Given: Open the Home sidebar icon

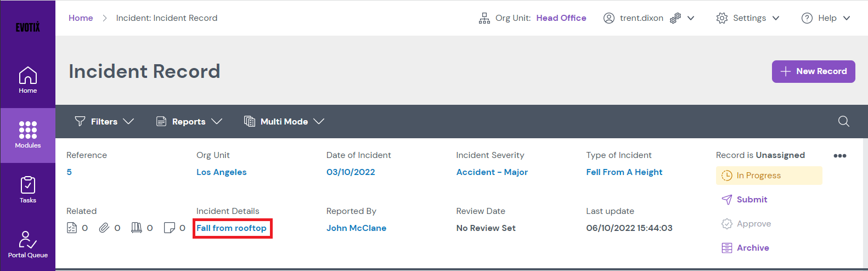Looking at the screenshot, I should pos(28,80).
